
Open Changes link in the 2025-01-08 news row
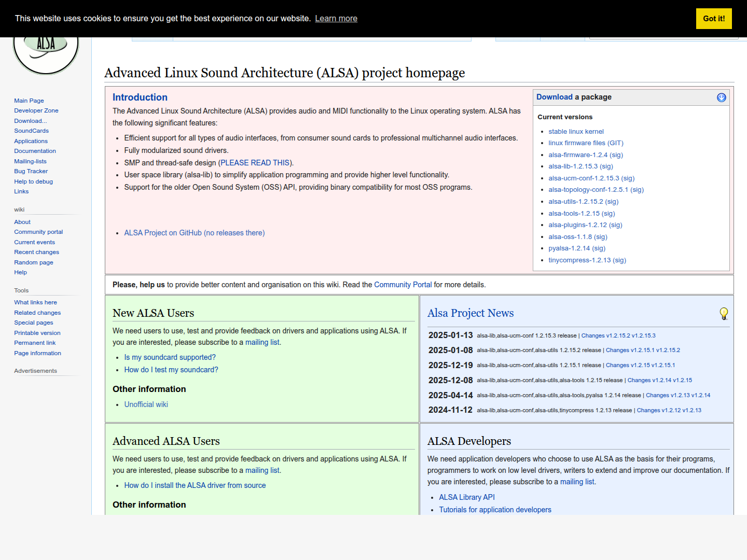coord(643,351)
